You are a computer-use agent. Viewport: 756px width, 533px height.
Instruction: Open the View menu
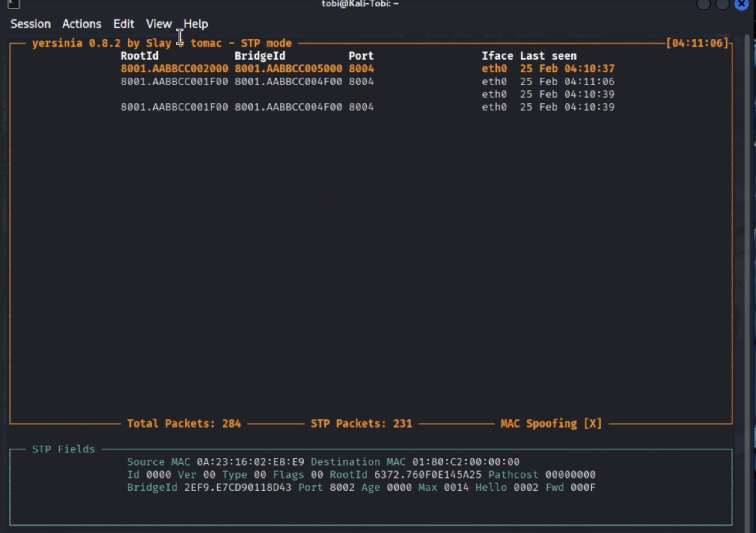pos(158,24)
